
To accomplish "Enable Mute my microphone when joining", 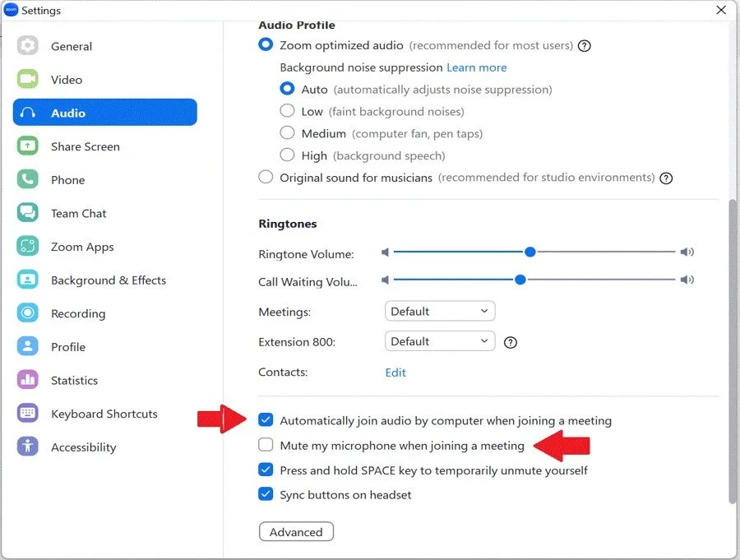I will [266, 445].
